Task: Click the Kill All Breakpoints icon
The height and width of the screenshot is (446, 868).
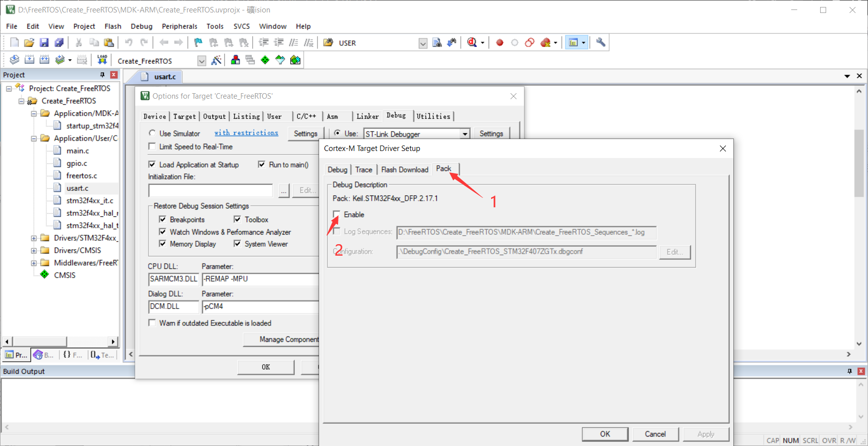Action: click(546, 43)
